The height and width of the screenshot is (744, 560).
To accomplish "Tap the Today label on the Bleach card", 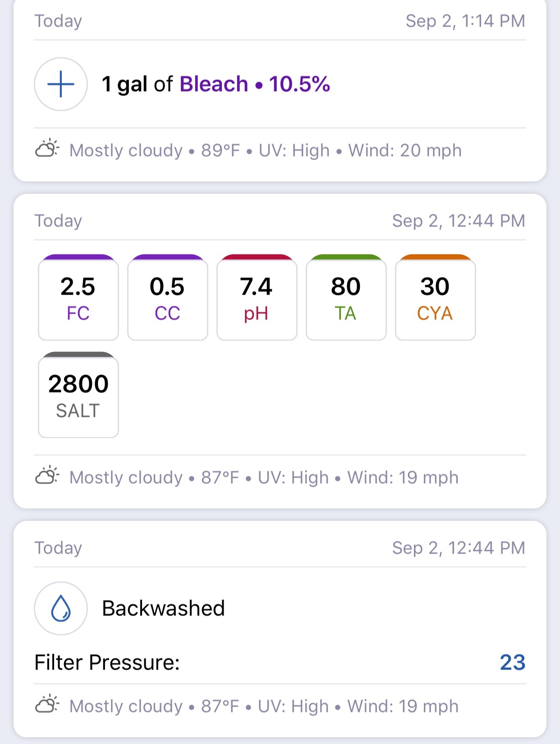I will (x=59, y=21).
